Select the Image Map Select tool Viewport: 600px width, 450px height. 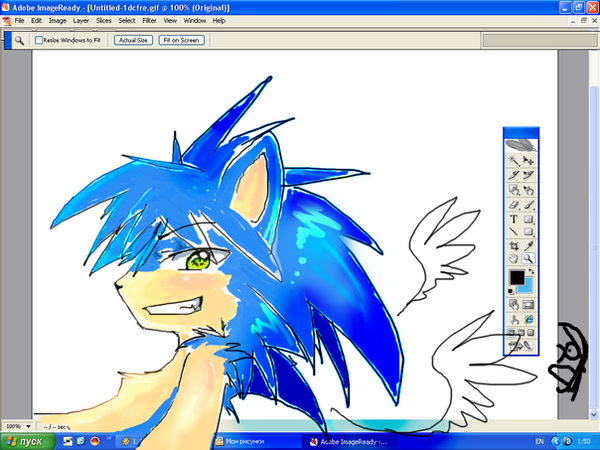click(x=528, y=190)
